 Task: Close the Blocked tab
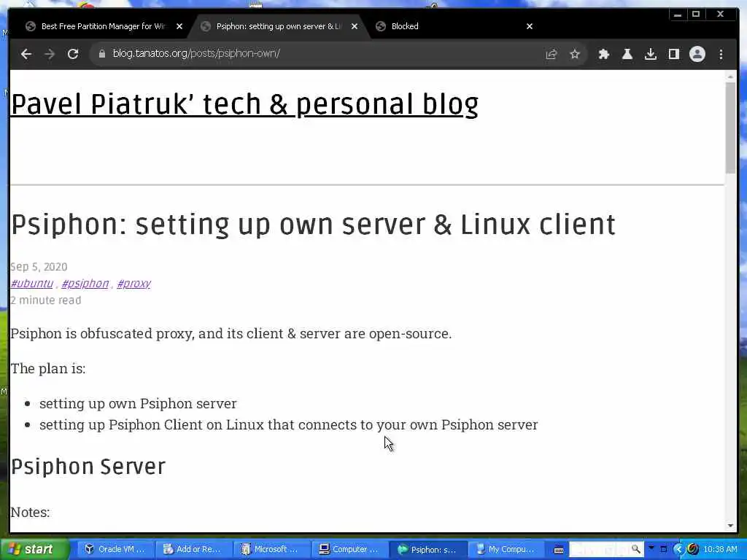tap(530, 26)
